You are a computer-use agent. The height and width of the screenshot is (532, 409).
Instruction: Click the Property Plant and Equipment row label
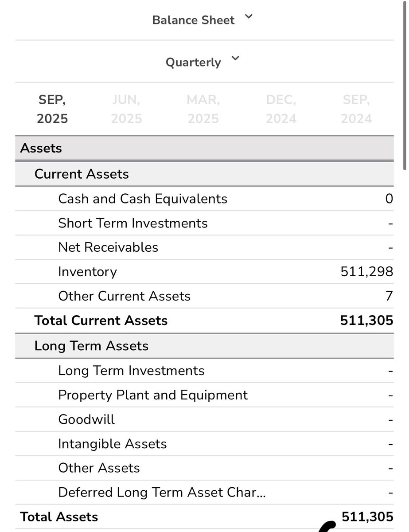153,395
